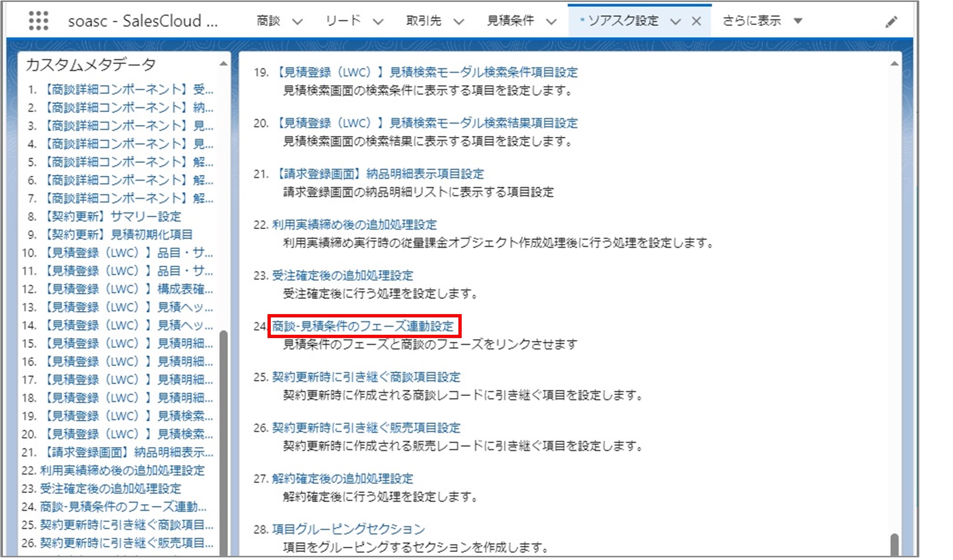953x560 pixels.
Task: Click the sidebar scroll-up arrow
Action: tap(224, 63)
